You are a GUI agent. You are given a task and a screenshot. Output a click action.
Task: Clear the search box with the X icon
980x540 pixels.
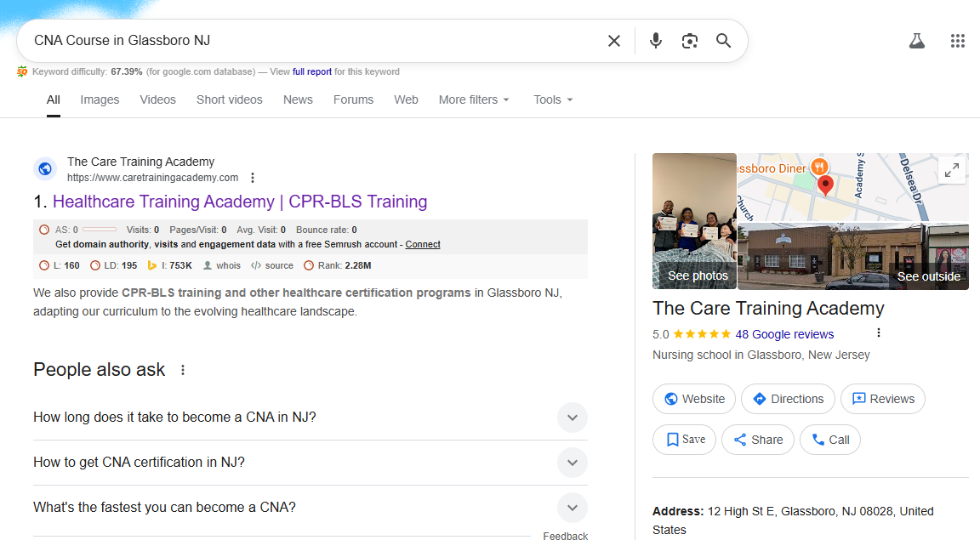(x=613, y=41)
